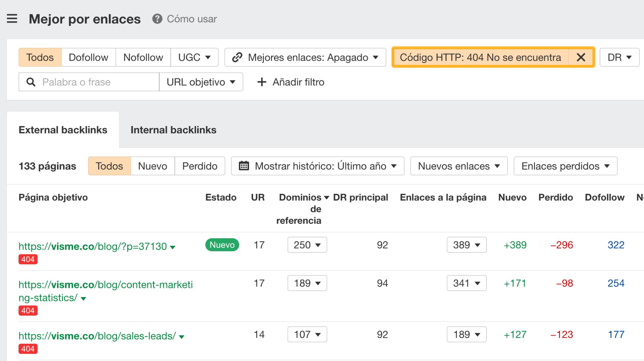Click the Palabra o frase input field
This screenshot has width=644, height=361.
[x=88, y=82]
